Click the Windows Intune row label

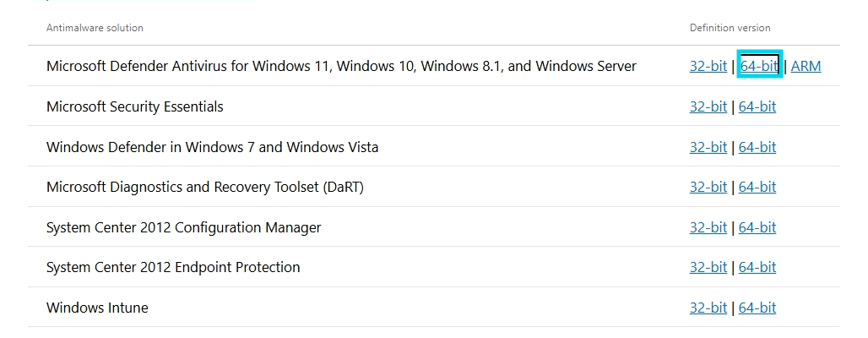tap(97, 308)
